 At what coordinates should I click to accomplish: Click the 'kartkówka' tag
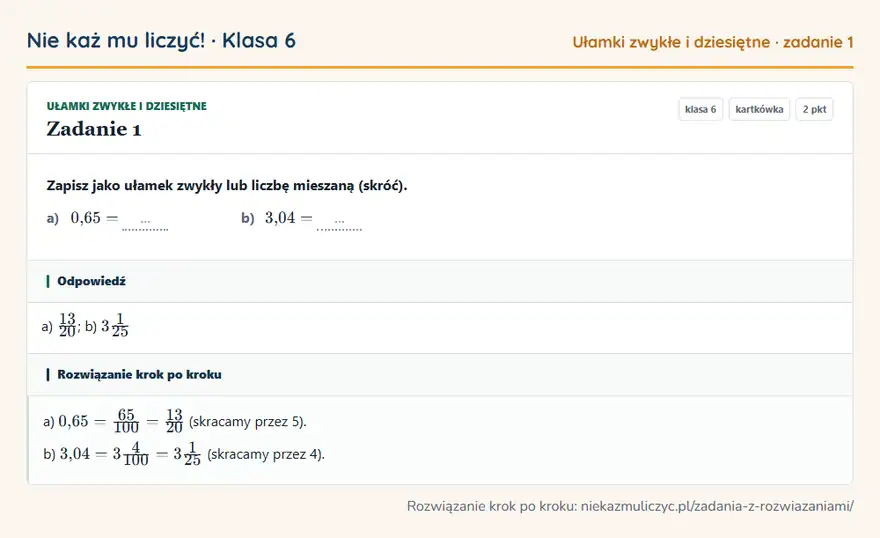point(759,109)
